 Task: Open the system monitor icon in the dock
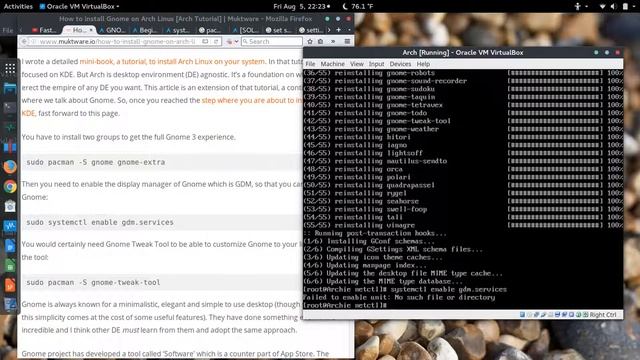(10, 127)
